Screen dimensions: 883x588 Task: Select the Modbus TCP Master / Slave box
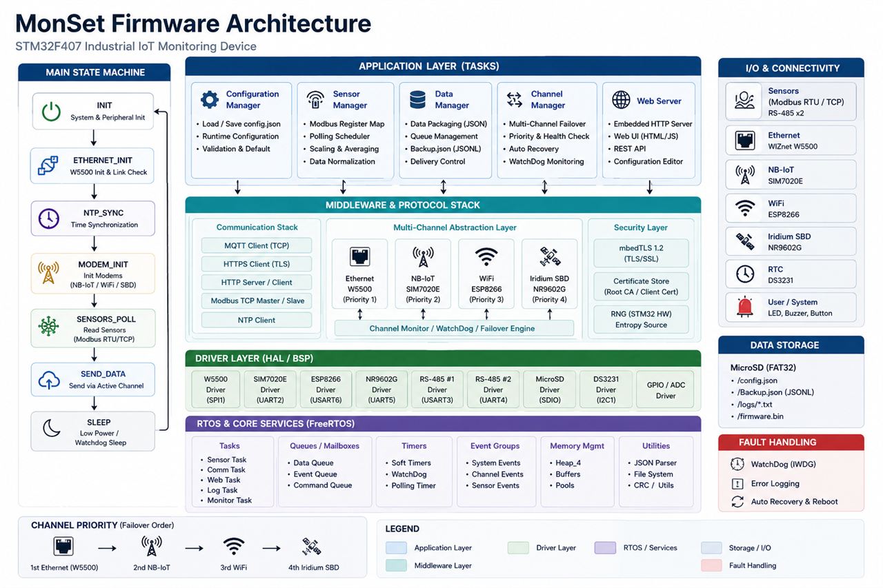pos(257,301)
